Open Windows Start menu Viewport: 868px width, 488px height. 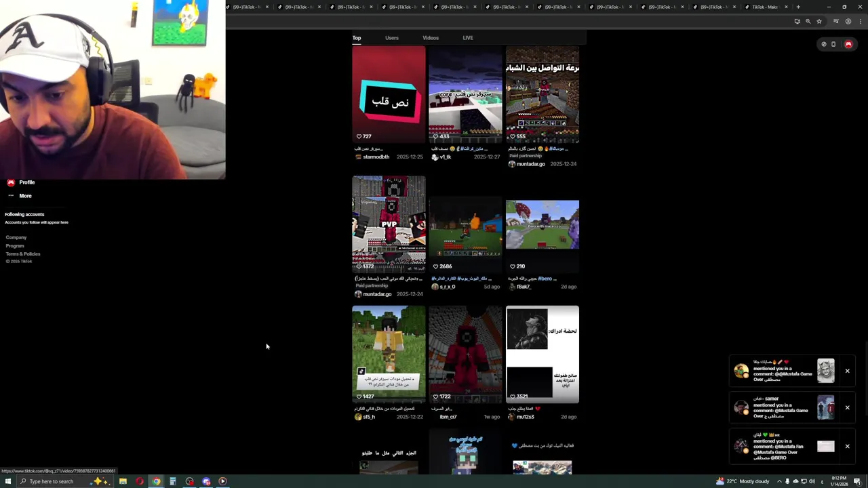pos(8,481)
